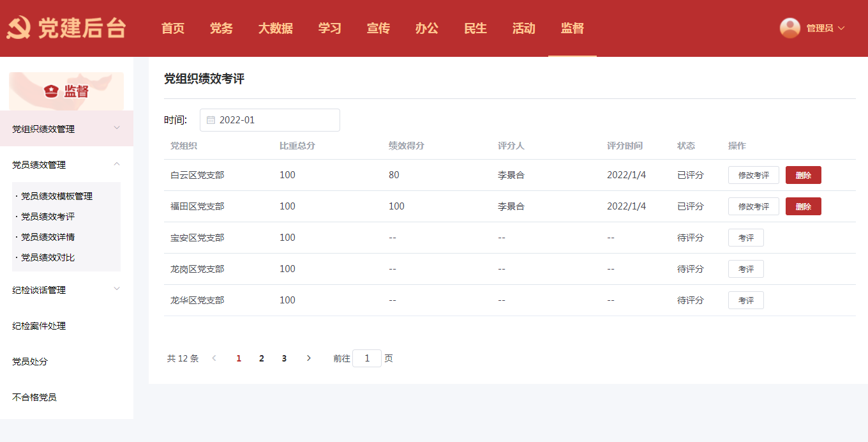Go to previous page arrow
This screenshot has height=442, width=868.
click(214, 358)
